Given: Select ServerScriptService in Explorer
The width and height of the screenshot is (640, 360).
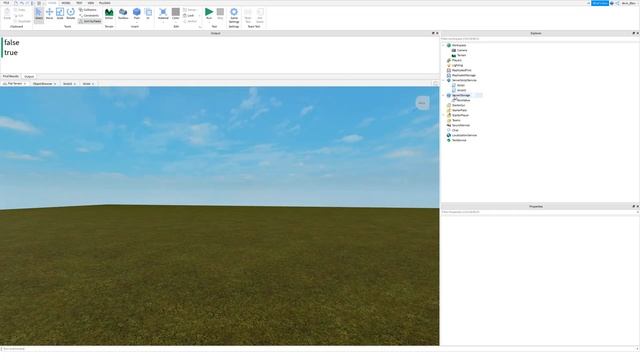Looking at the screenshot, I should [x=464, y=80].
